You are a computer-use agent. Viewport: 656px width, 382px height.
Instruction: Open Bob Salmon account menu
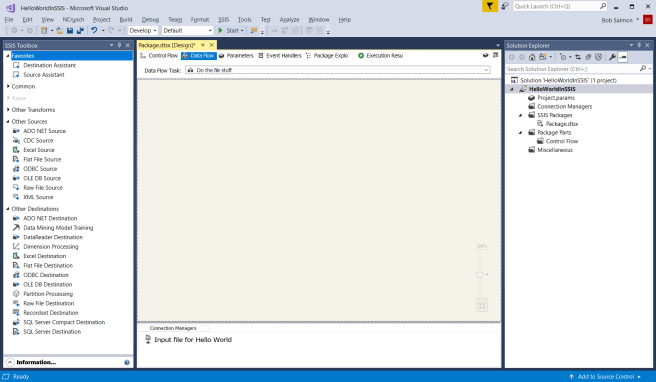click(620, 20)
